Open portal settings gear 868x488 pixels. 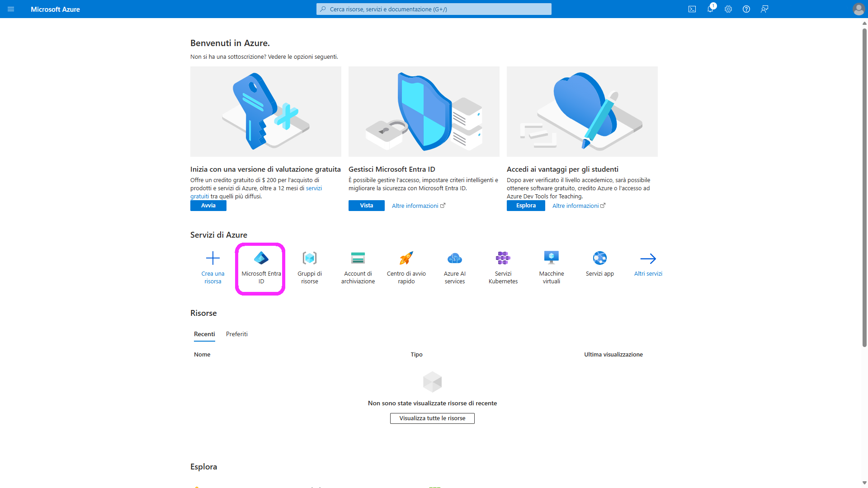728,9
